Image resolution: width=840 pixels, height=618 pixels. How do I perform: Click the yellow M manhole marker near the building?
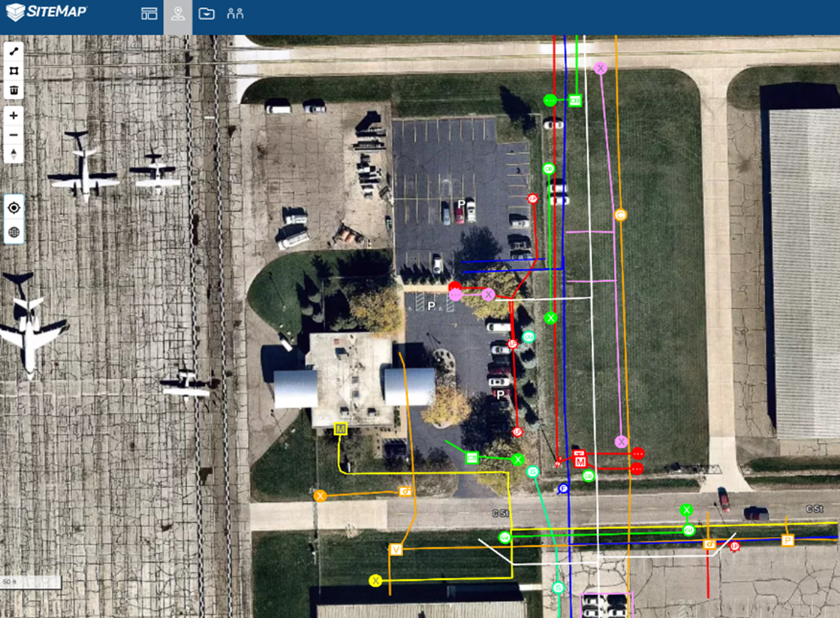[x=339, y=430]
